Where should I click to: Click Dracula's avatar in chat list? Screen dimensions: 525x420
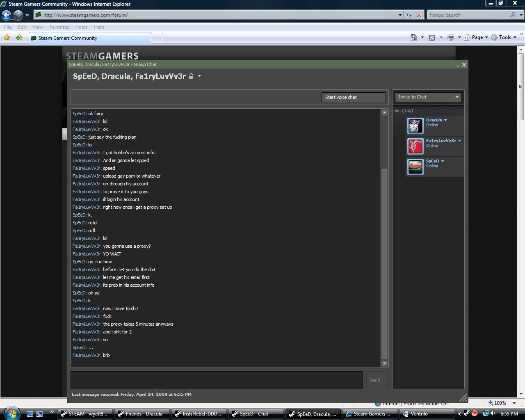click(415, 126)
